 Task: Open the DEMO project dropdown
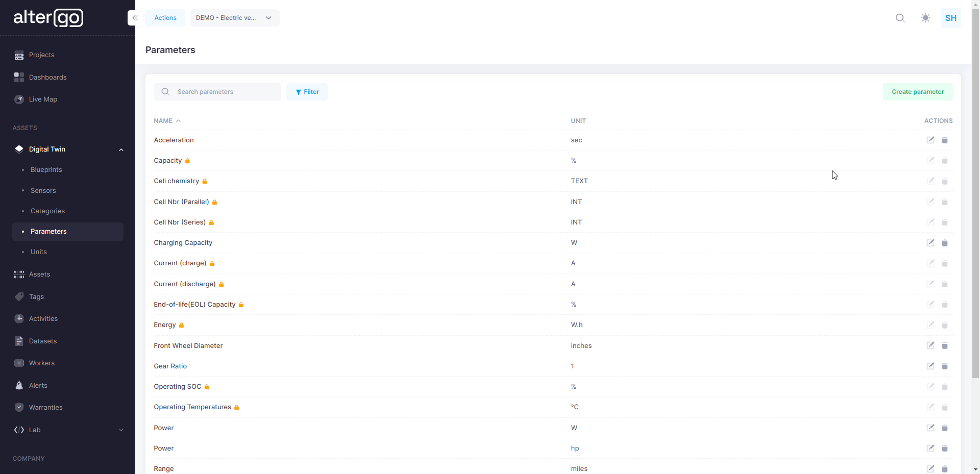(x=234, y=18)
